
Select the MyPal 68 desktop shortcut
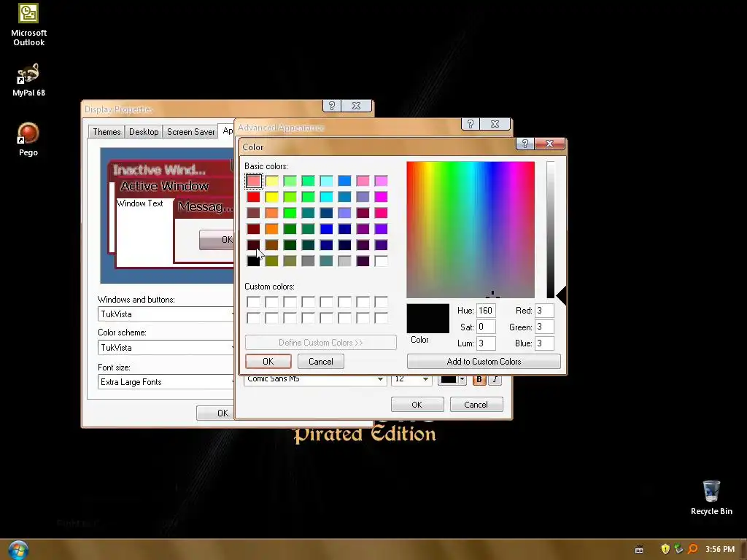[28, 80]
